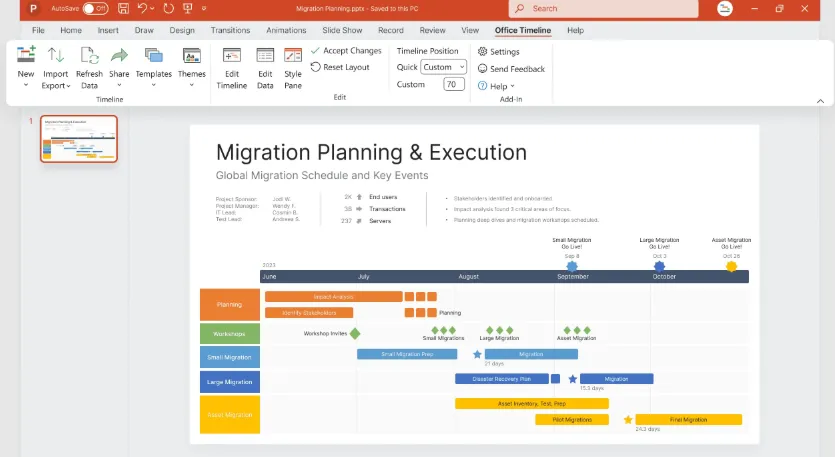
Task: Click the user account avatar
Action: 725,8
